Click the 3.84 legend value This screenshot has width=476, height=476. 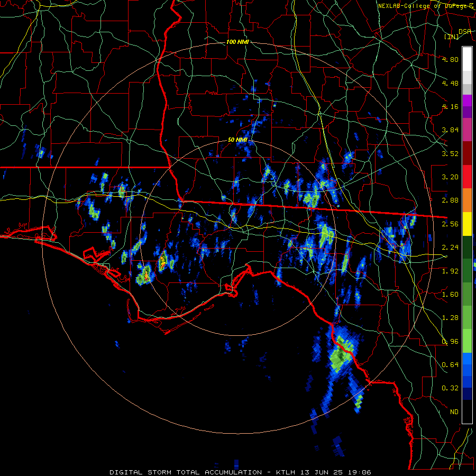[450, 130]
